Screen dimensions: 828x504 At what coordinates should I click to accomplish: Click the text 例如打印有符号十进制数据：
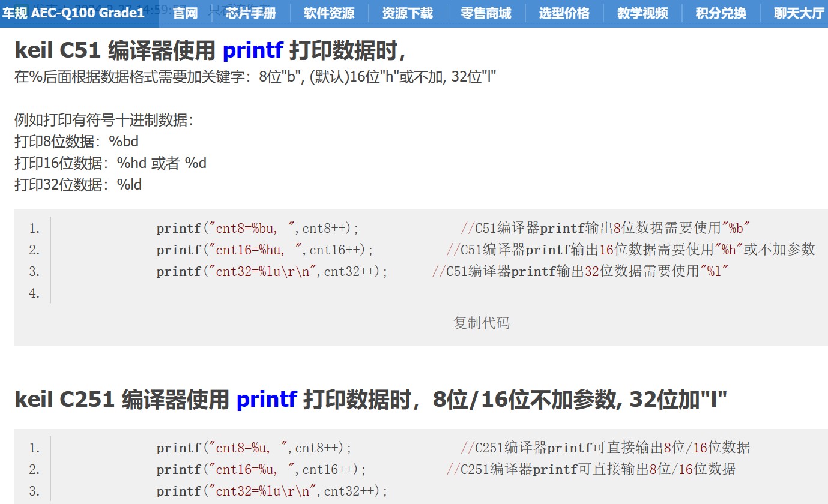coord(104,120)
